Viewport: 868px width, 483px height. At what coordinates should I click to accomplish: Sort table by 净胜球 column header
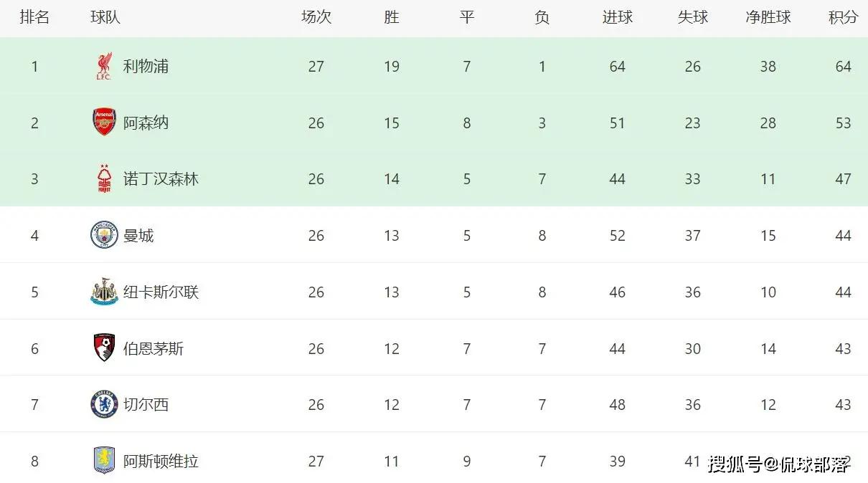click(x=768, y=17)
